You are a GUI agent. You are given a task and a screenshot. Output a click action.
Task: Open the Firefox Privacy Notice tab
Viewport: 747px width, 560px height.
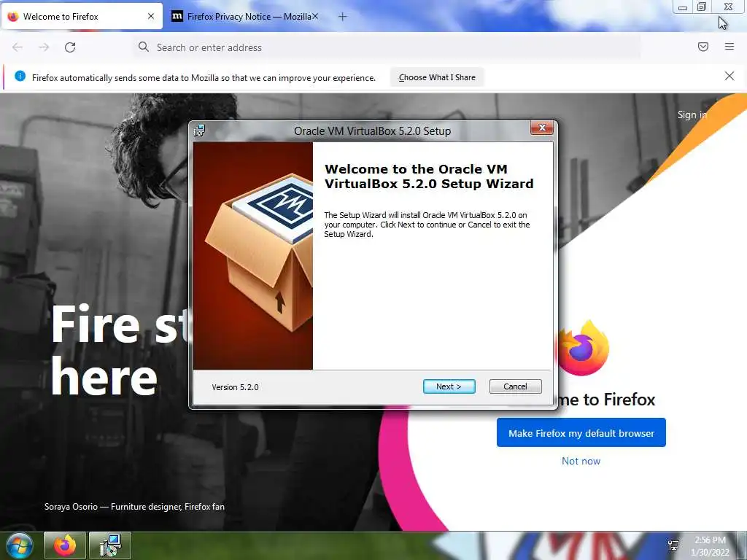pos(244,17)
